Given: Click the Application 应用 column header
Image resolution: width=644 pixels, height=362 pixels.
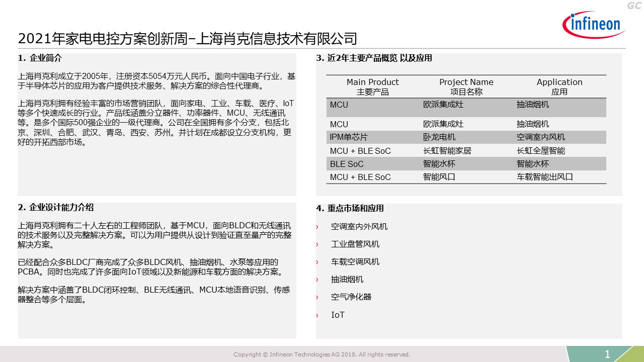Looking at the screenshot, I should 559,87.
